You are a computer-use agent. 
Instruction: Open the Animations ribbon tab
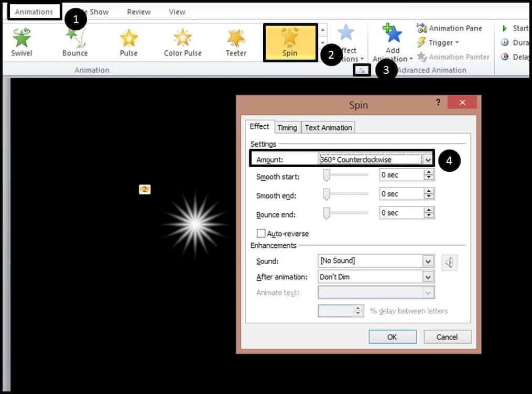coord(34,12)
